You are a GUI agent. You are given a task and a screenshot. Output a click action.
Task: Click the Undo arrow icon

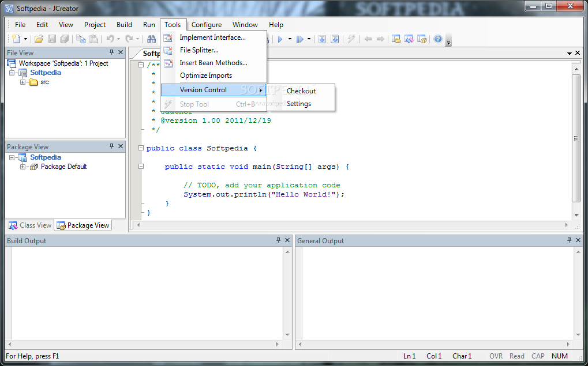(110, 39)
